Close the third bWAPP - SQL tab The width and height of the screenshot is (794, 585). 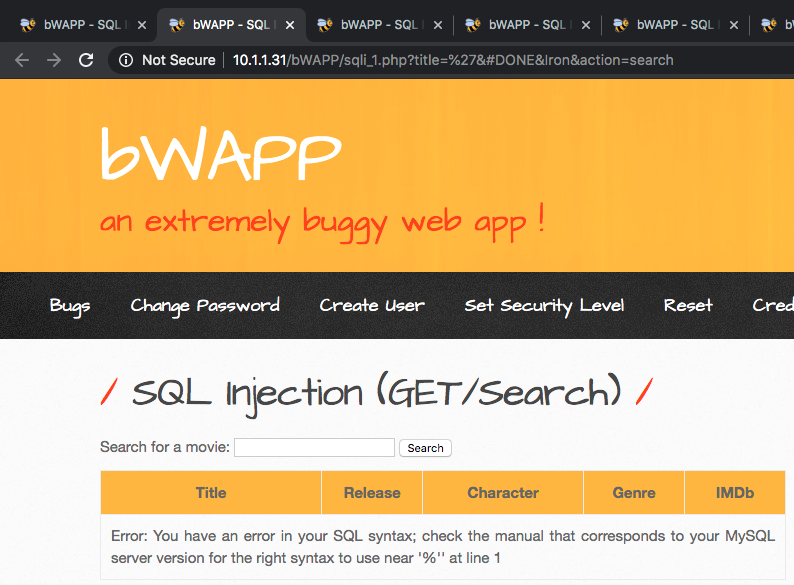pos(438,25)
